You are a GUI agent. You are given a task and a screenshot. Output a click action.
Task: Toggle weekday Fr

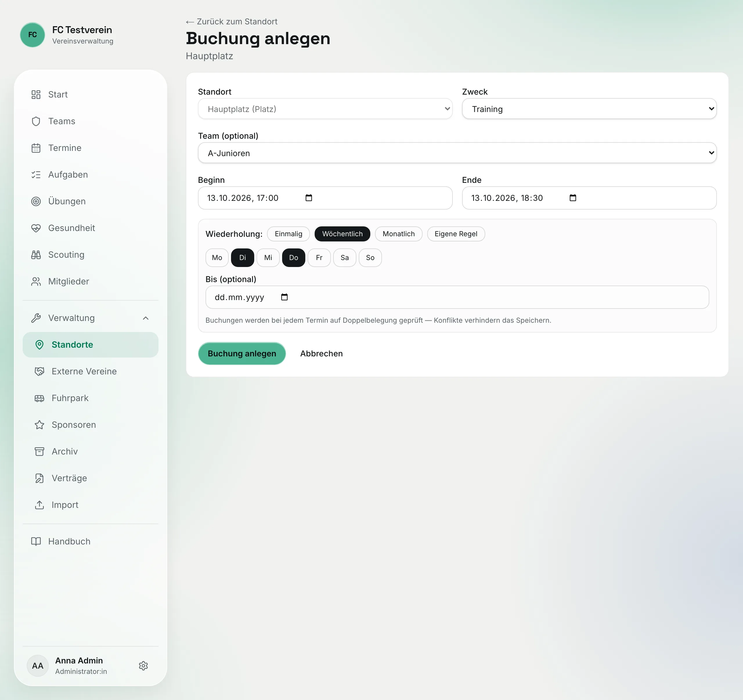click(x=319, y=258)
